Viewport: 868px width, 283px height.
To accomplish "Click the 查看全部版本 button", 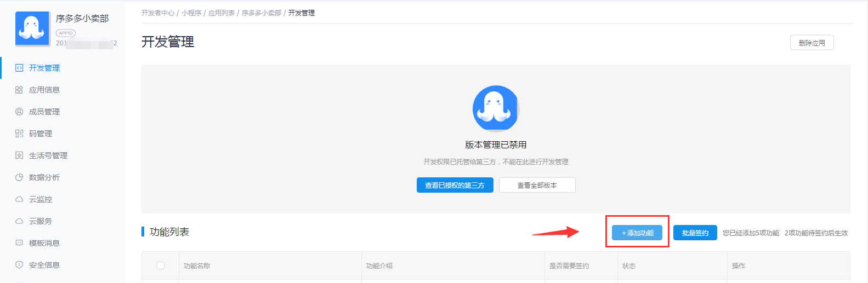I will pyautogui.click(x=537, y=186).
